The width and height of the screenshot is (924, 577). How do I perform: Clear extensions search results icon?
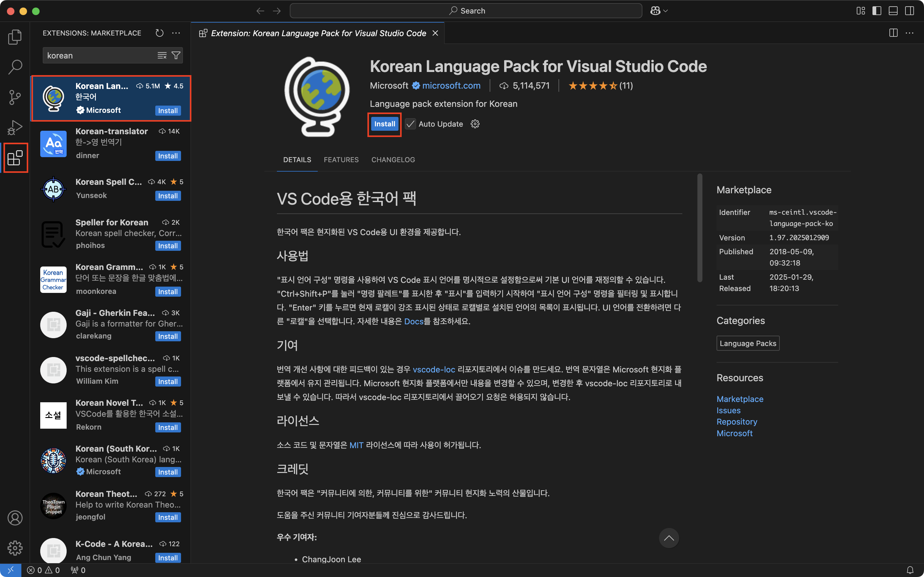tap(162, 56)
